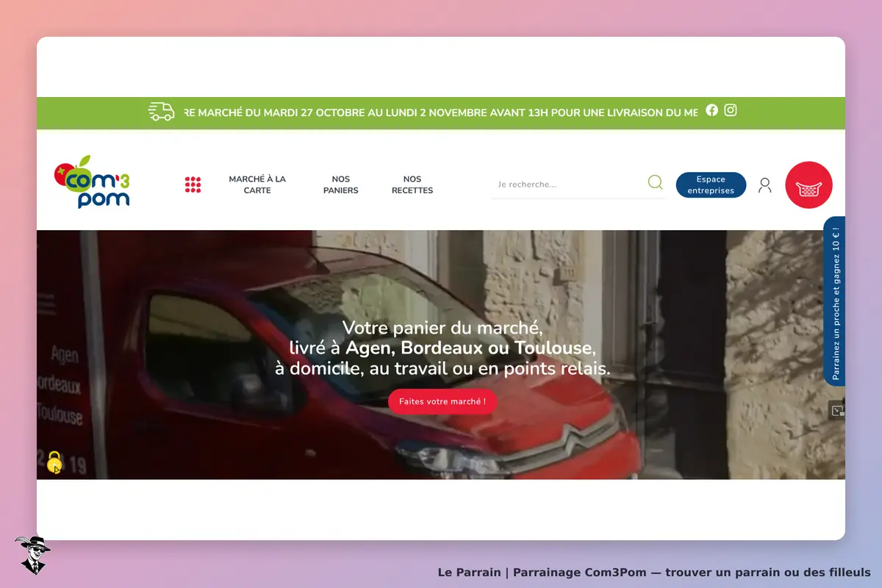Open the user account icon
This screenshot has height=588, width=882.
pos(765,185)
